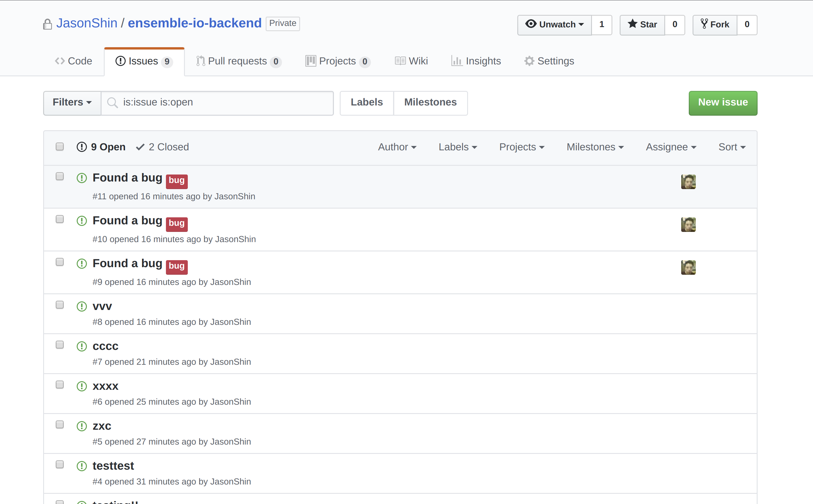Open the JasonShin profile link

click(x=87, y=23)
